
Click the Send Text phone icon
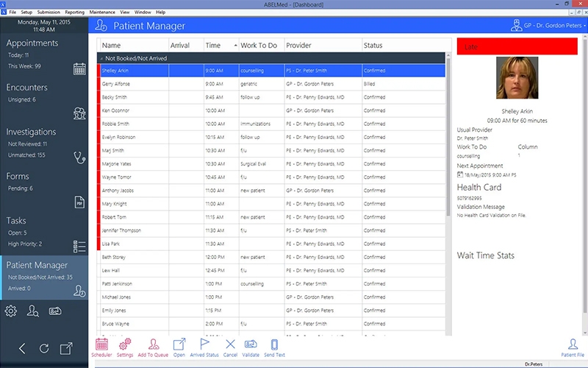tap(274, 347)
